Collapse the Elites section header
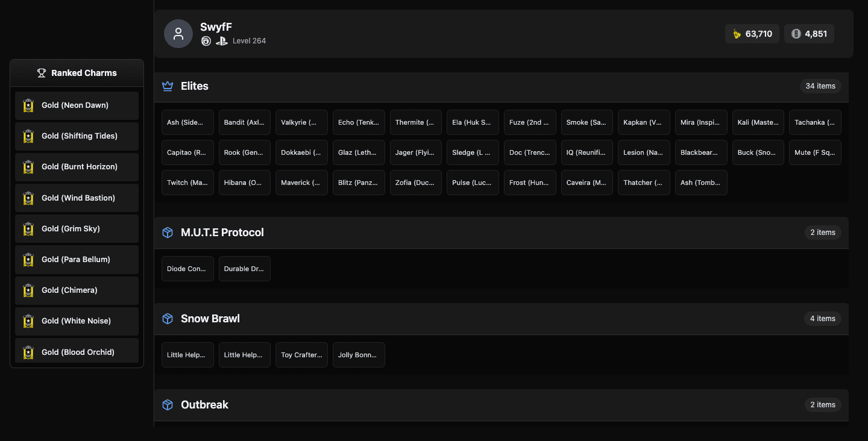Viewport: 868px width, 441px height. click(482, 86)
